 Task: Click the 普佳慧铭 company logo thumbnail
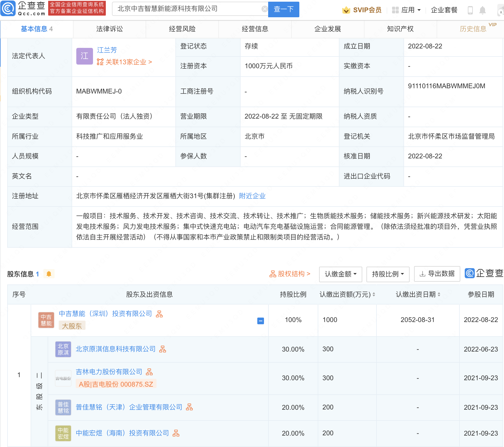[x=63, y=407]
